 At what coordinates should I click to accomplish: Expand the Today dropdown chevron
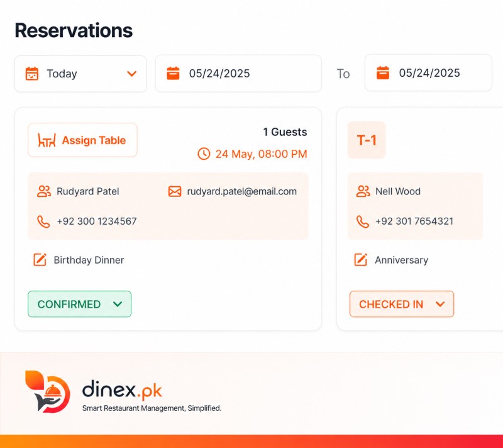tap(132, 74)
